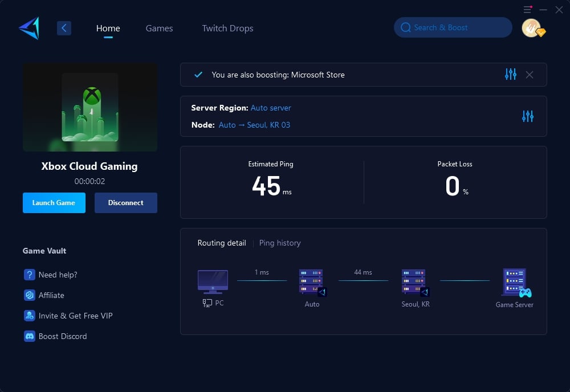Click the Xbox Cloud Gaming title
This screenshot has height=392, width=570.
point(89,166)
